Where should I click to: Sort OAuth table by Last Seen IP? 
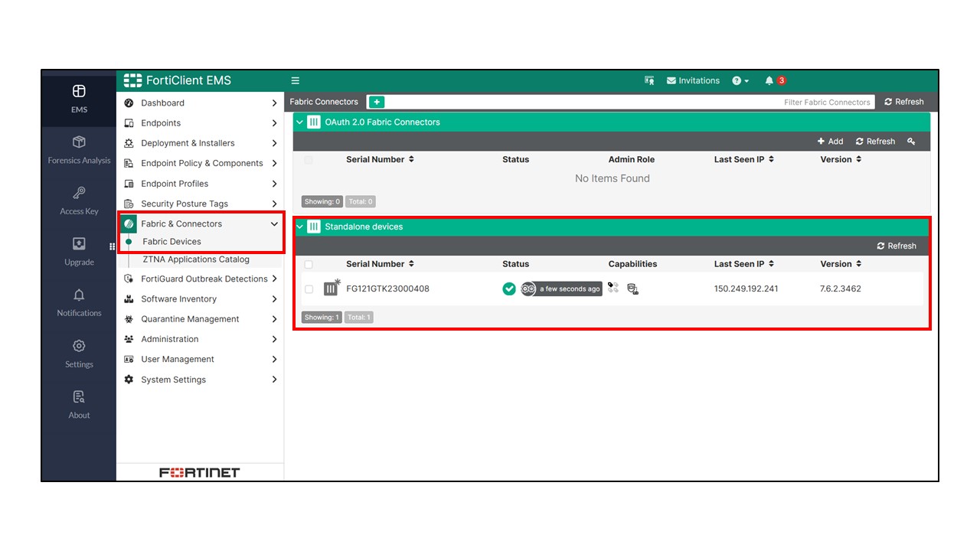(744, 160)
